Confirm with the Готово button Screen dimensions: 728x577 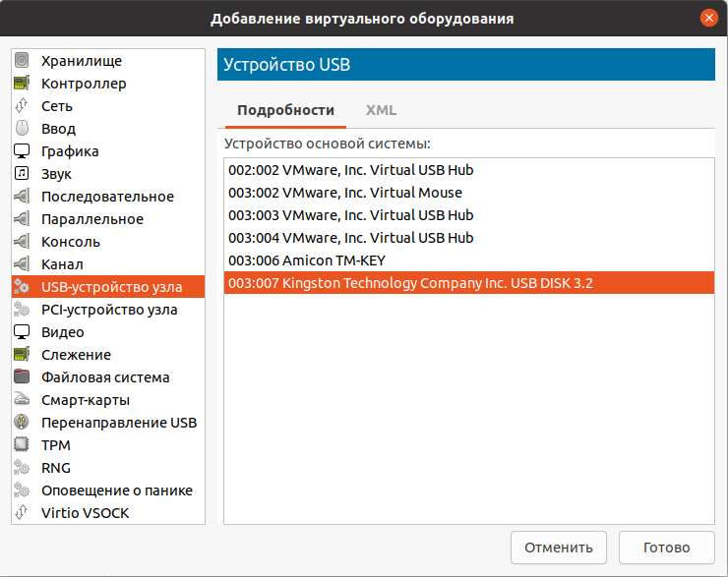[x=666, y=548]
